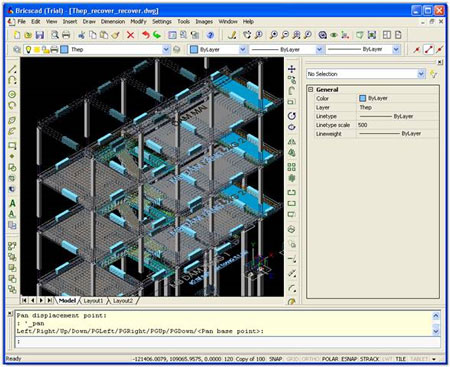Click the Save floppy disk icon
450x367 pixels.
click(x=40, y=35)
